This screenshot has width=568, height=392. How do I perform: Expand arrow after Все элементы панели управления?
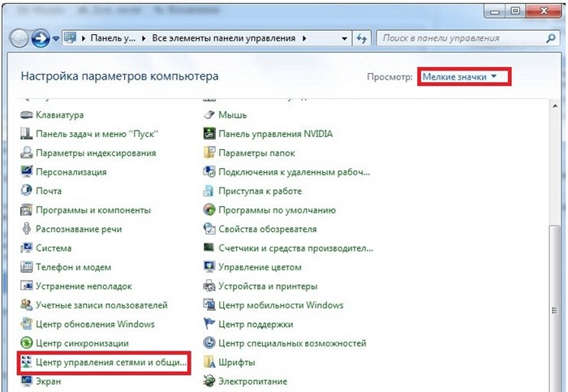pyautogui.click(x=304, y=38)
